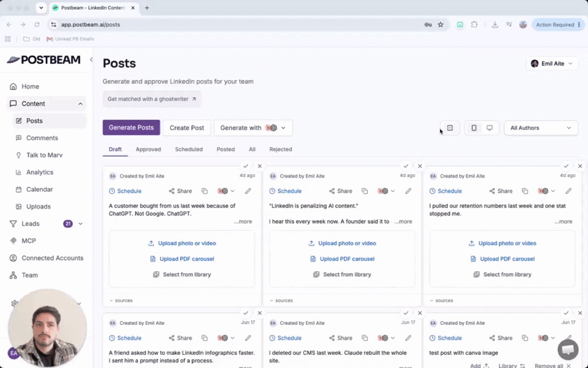Image resolution: width=588 pixels, height=368 pixels.
Task: Approve the ChatGPT customer draft with checkmark
Action: tap(245, 166)
